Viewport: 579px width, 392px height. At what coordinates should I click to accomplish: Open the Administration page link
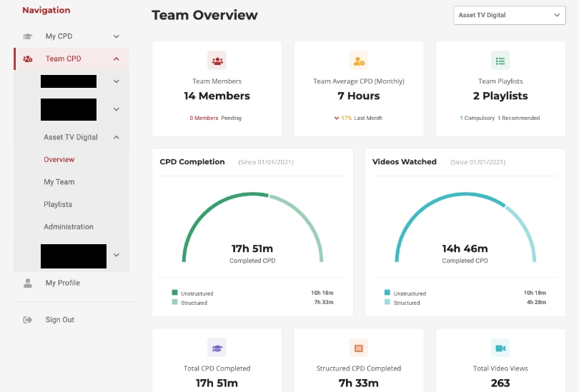(69, 227)
